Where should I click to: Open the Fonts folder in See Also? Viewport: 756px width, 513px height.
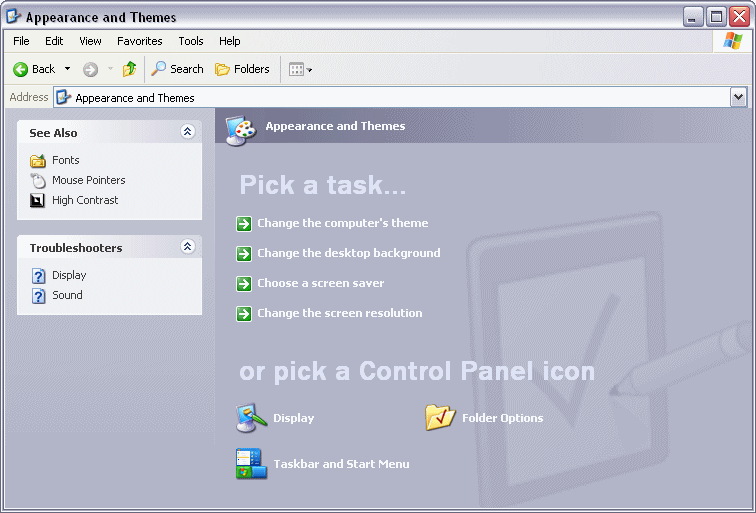(65, 160)
